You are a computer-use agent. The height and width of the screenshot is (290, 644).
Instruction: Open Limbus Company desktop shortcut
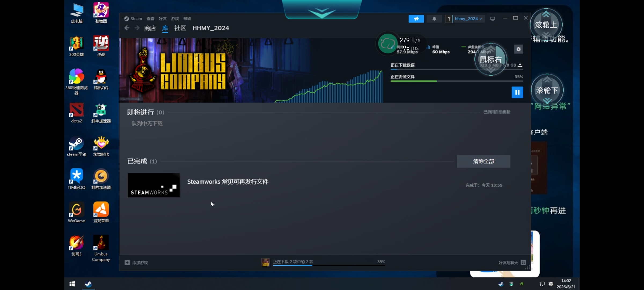[101, 249]
